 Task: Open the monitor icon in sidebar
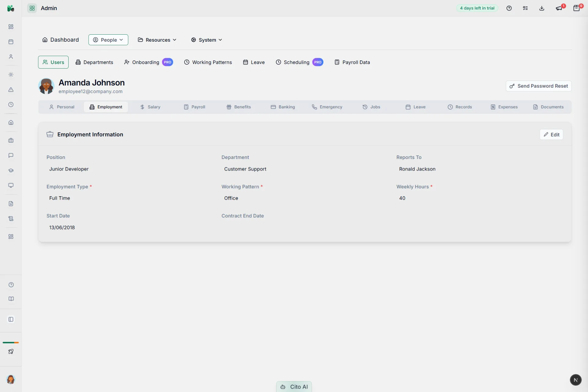coord(11,186)
